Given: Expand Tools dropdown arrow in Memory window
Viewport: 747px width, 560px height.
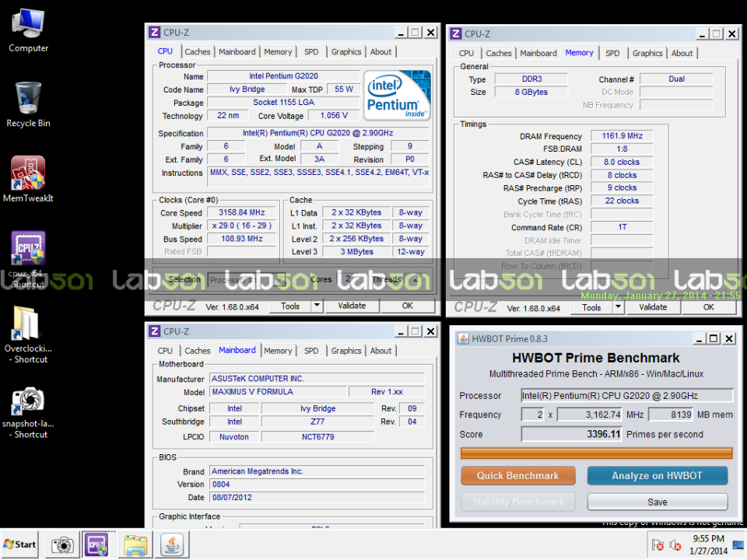Looking at the screenshot, I should (x=619, y=308).
